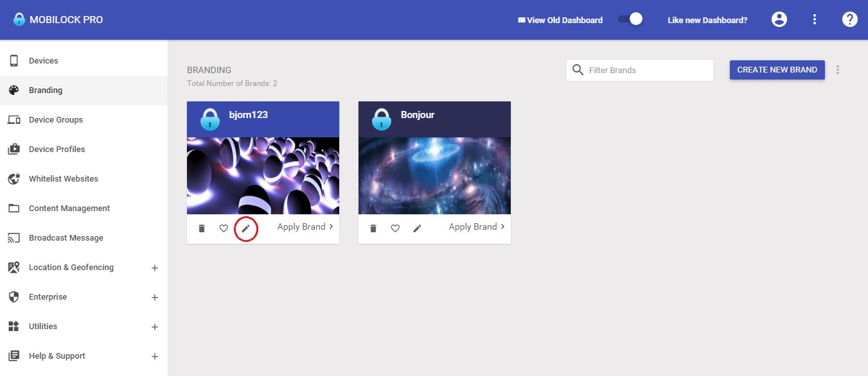Click the Broadcast Message cast icon
868x376 pixels.
click(13, 238)
